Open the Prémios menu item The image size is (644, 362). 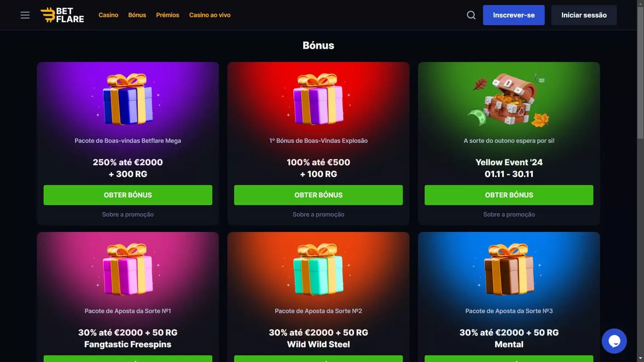click(x=167, y=15)
